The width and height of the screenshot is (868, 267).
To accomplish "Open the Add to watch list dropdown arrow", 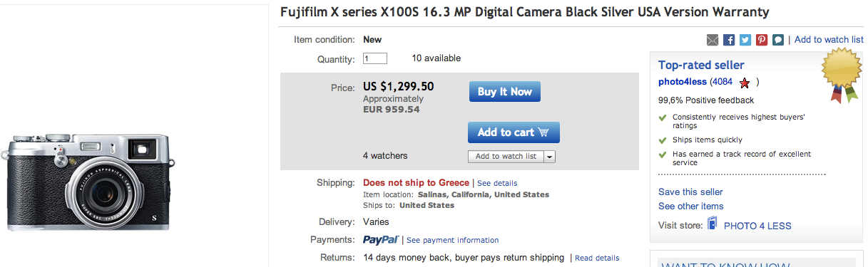I will pos(549,157).
